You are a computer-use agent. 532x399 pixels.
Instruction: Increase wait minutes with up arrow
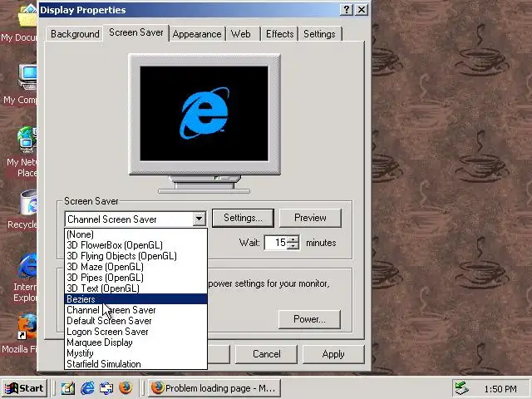293,239
